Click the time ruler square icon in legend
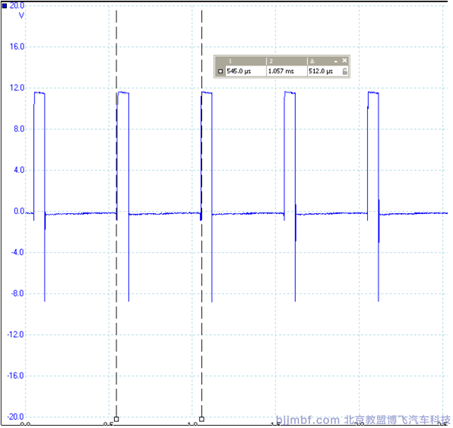The height and width of the screenshot is (428, 453). coord(220,71)
